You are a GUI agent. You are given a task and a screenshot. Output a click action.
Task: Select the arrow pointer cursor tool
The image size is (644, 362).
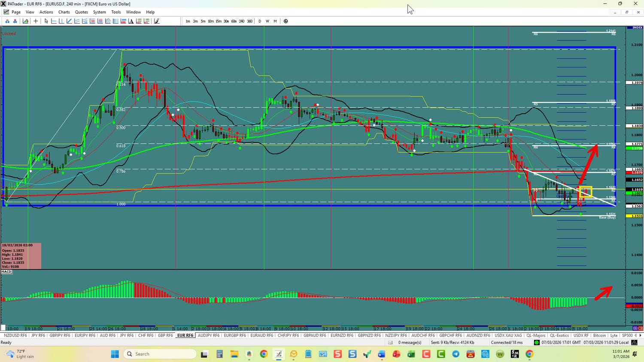[x=46, y=21]
